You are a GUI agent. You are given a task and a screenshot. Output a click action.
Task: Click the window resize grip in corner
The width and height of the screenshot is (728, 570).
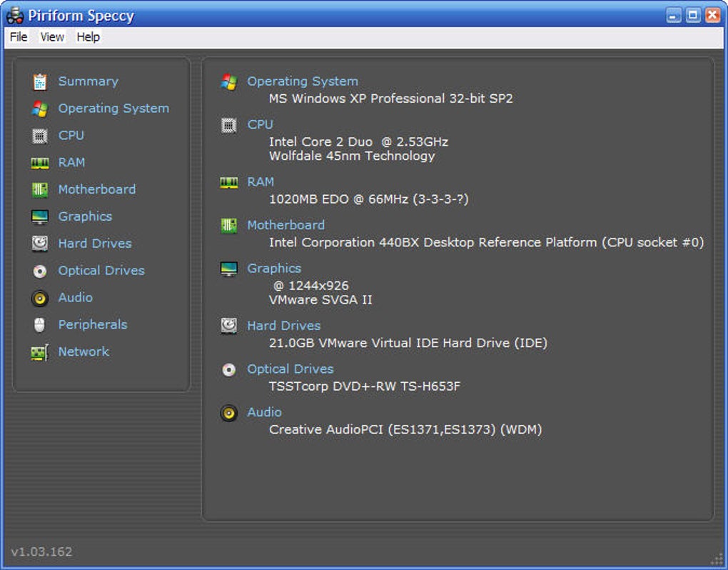[717, 560]
